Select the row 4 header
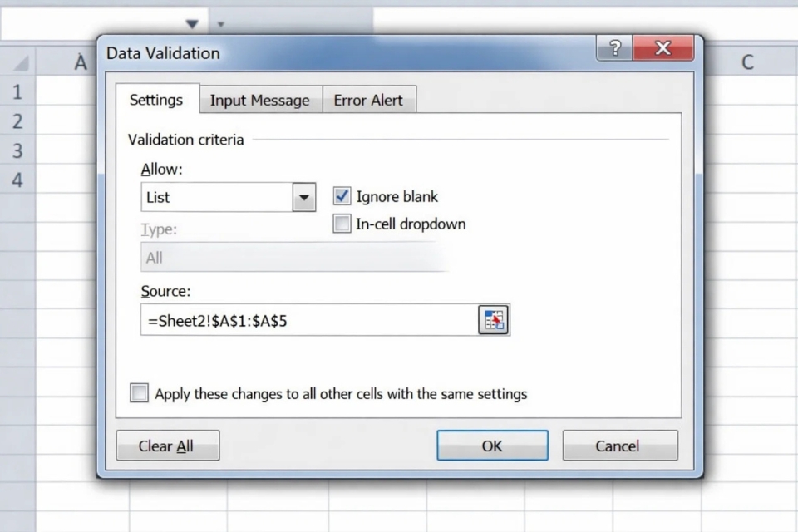This screenshot has width=798, height=532. pos(18,180)
